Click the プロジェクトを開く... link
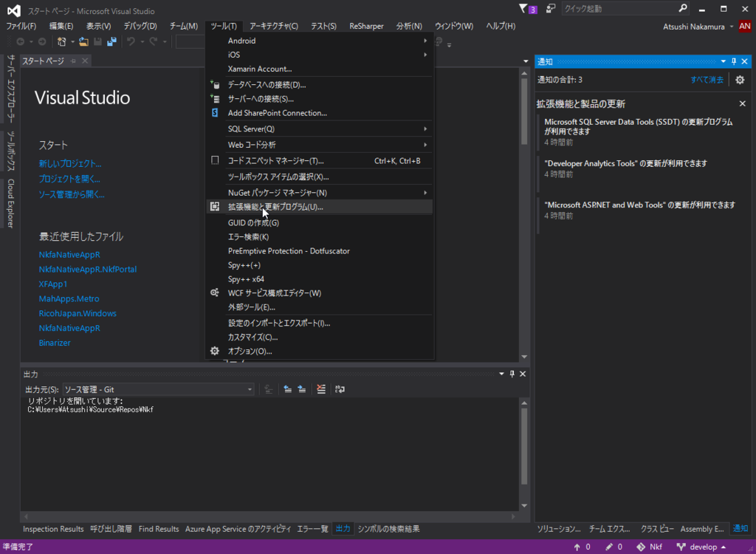 69,179
